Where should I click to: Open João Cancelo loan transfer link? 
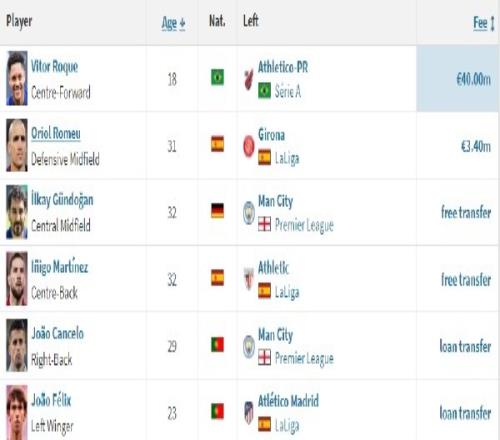[465, 346]
